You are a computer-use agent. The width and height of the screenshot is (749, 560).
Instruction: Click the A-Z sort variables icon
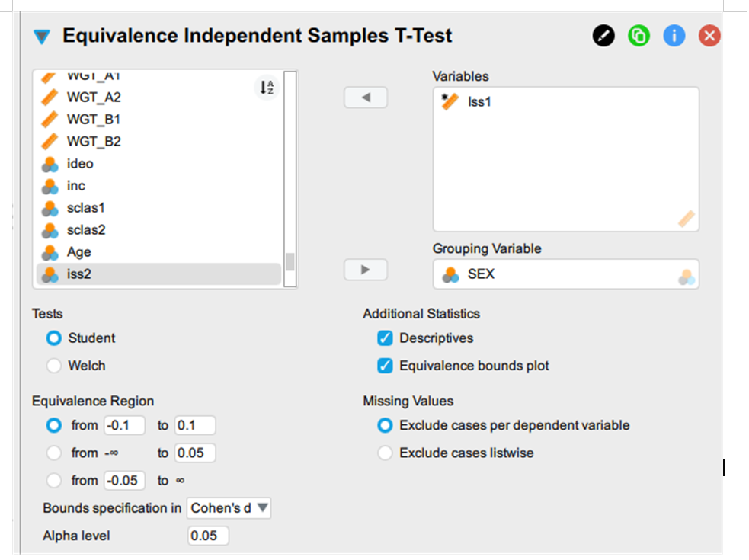pyautogui.click(x=267, y=88)
